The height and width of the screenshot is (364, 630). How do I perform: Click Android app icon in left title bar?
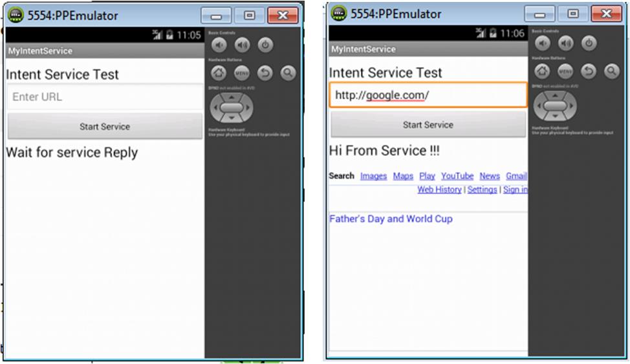point(16,15)
